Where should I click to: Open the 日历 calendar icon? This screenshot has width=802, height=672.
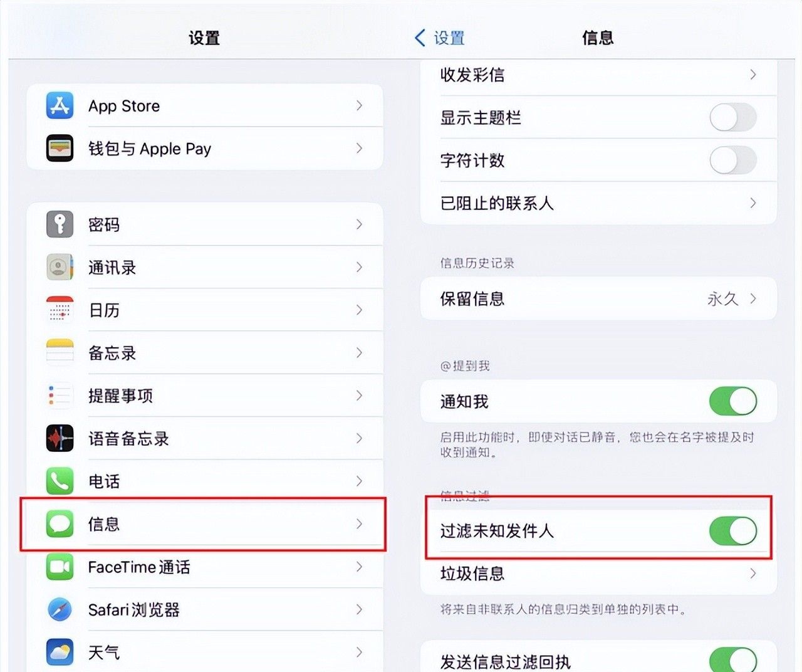coord(60,310)
